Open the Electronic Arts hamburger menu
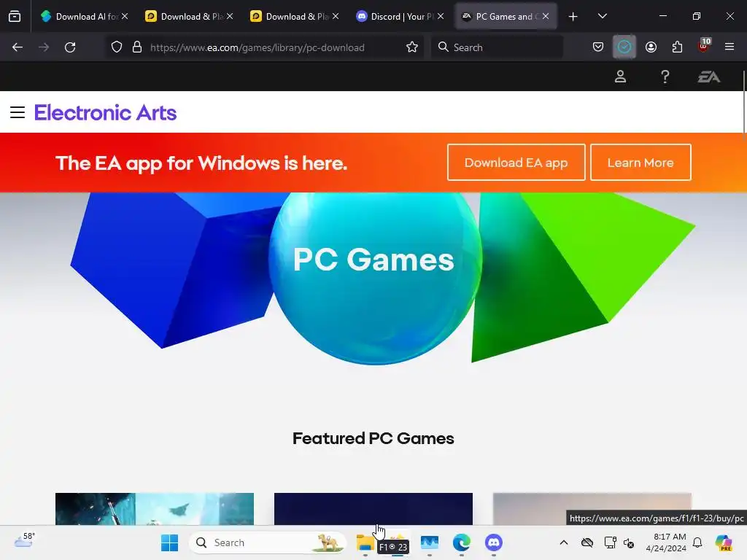 pyautogui.click(x=18, y=112)
